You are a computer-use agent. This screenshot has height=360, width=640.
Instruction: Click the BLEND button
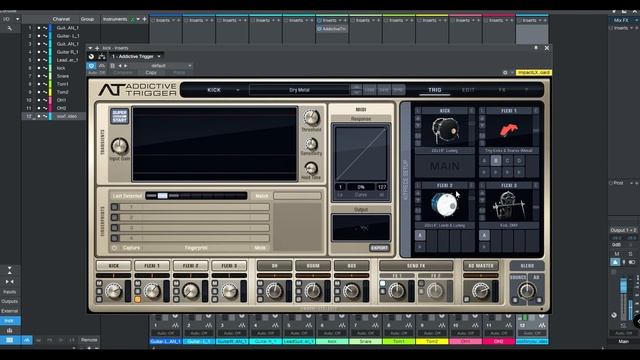[527, 266]
